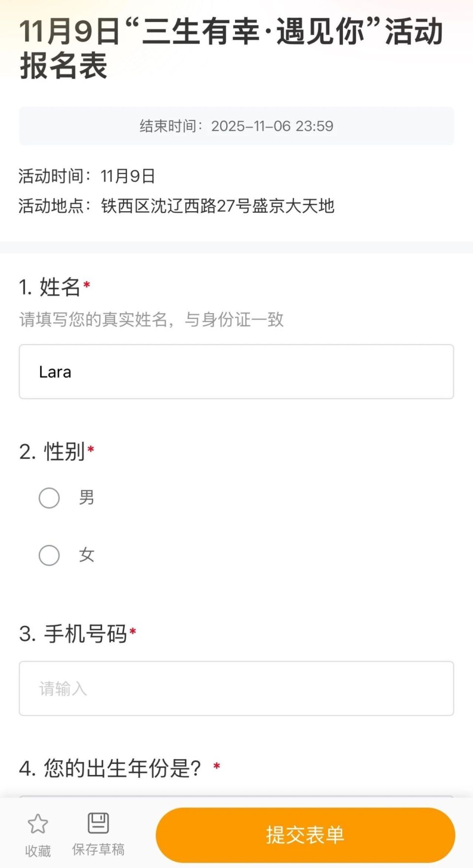
Task: Select the 女 radio button
Action: click(x=49, y=555)
